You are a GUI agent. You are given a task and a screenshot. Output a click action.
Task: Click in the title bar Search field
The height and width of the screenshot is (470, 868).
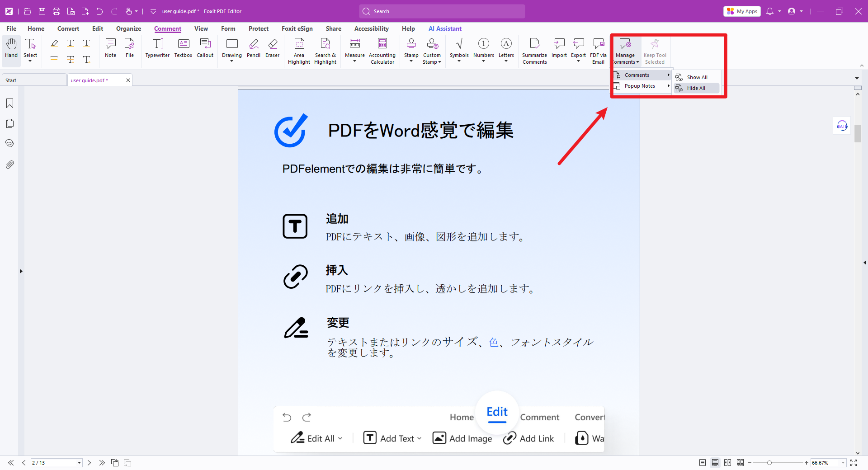tap(442, 11)
